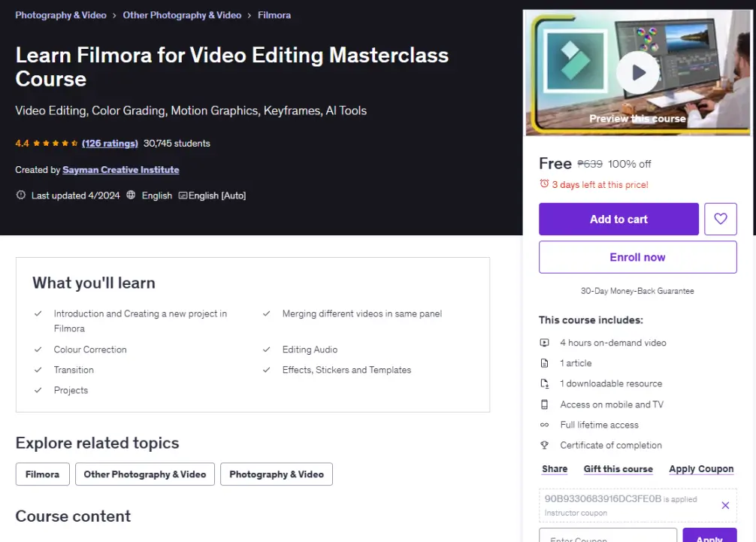Click checkmark beside Editing Audio
The image size is (756, 542).
coord(266,349)
